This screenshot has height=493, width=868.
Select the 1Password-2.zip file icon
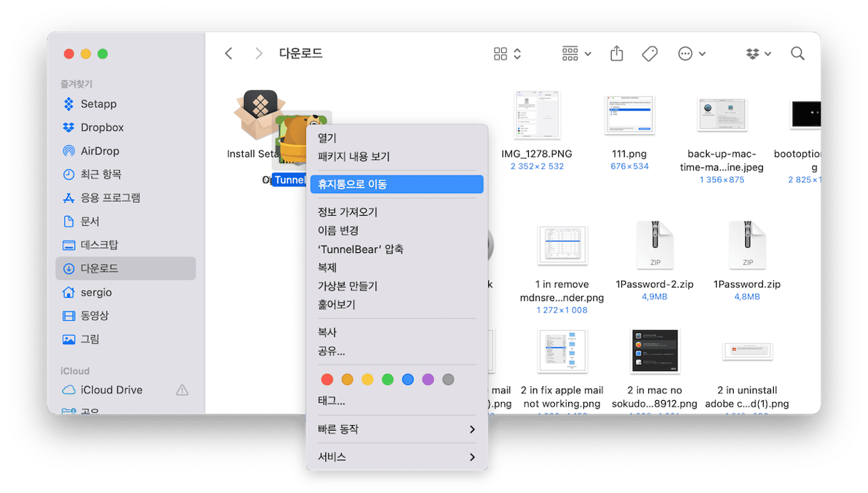pyautogui.click(x=655, y=245)
